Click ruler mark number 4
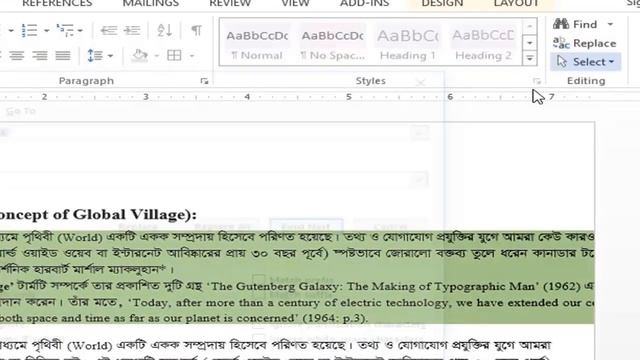The width and height of the screenshot is (640, 360). 247,97
